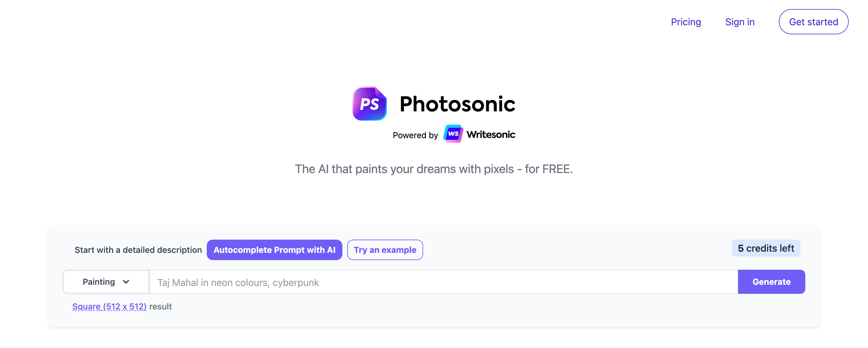Click the Writesonic WS logo icon

click(x=453, y=134)
